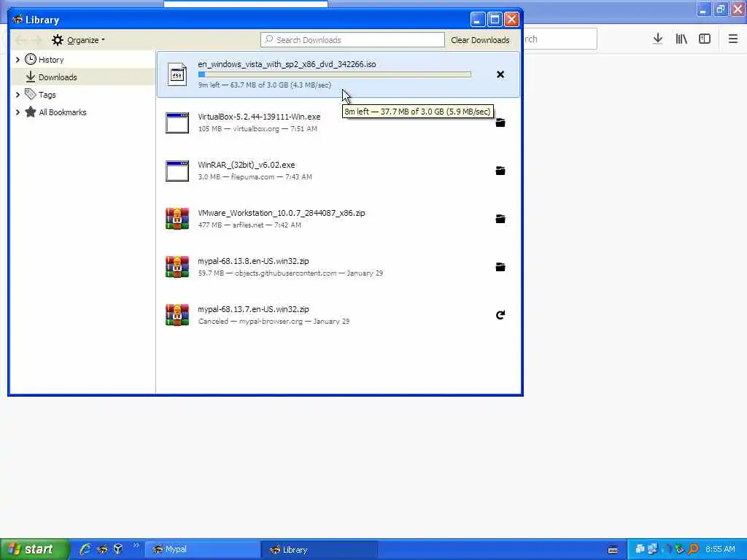Open containing folder for mypal-68.13.8 zip
Image resolution: width=747 pixels, height=560 pixels.
(500, 267)
